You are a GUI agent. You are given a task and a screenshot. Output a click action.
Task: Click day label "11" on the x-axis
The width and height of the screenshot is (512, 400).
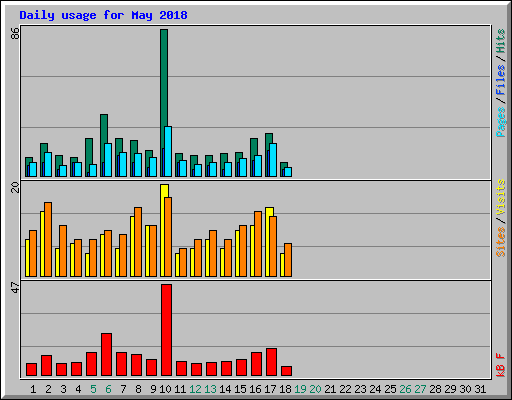[180, 389]
